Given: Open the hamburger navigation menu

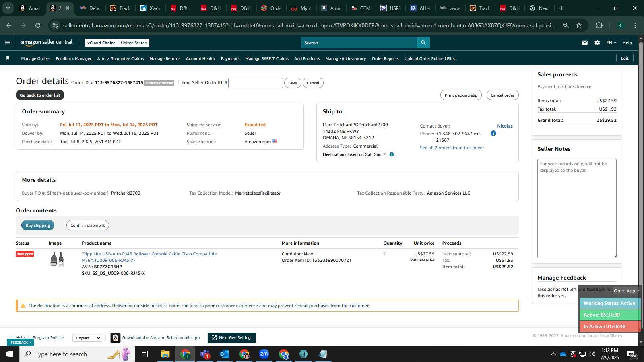Looking at the screenshot, I should pyautogui.click(x=8, y=43).
